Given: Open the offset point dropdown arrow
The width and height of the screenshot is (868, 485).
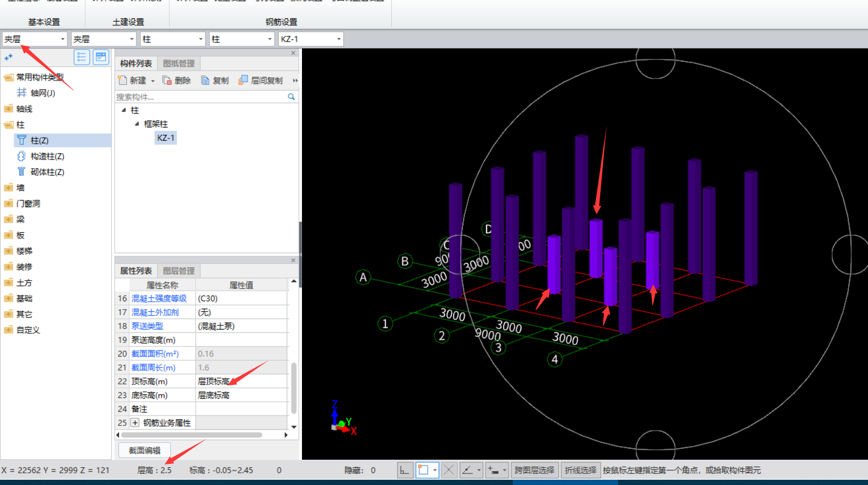Looking at the screenshot, I should tap(504, 470).
